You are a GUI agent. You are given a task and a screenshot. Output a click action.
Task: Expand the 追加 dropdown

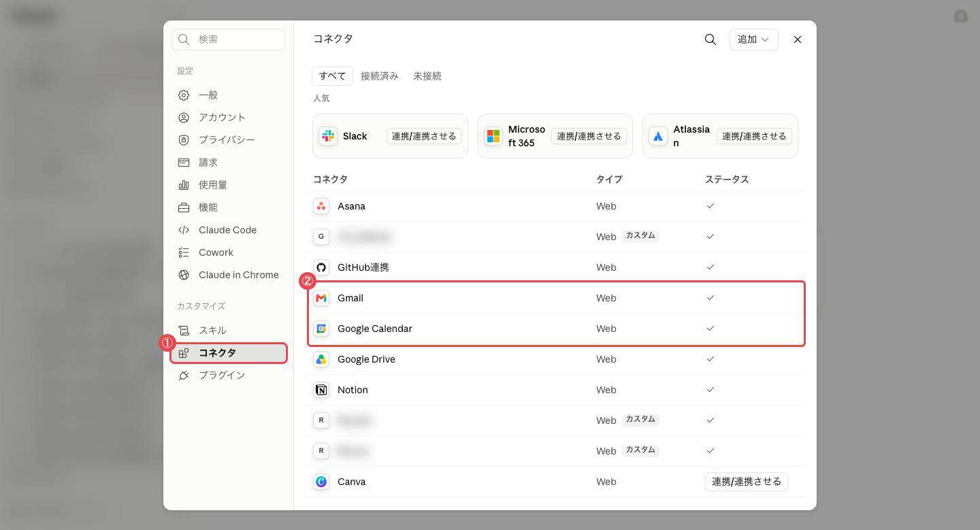tap(753, 39)
